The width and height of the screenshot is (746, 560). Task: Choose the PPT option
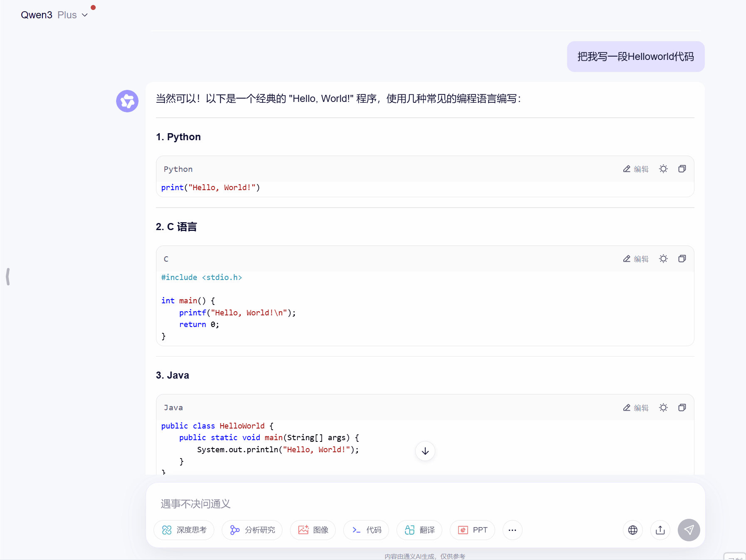tap(473, 530)
